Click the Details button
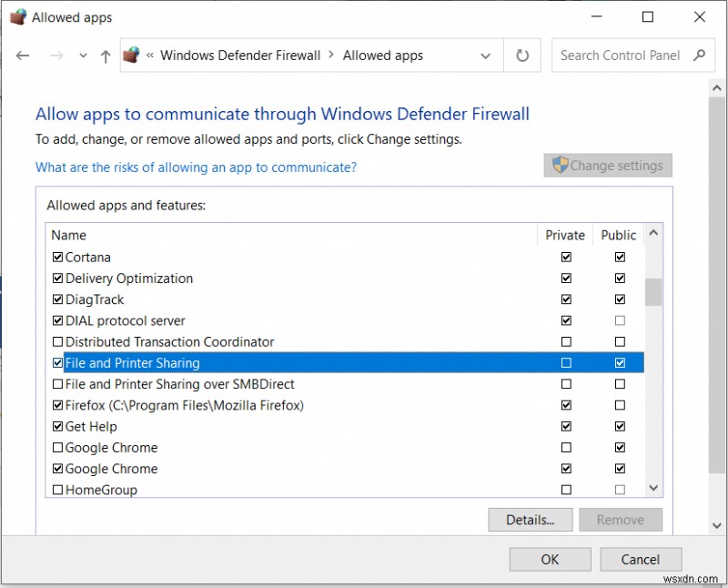Image resolution: width=728 pixels, height=588 pixels. [530, 520]
